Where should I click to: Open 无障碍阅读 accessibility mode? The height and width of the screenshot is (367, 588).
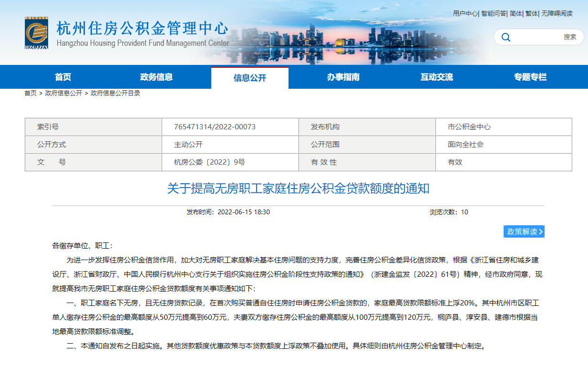(x=557, y=13)
